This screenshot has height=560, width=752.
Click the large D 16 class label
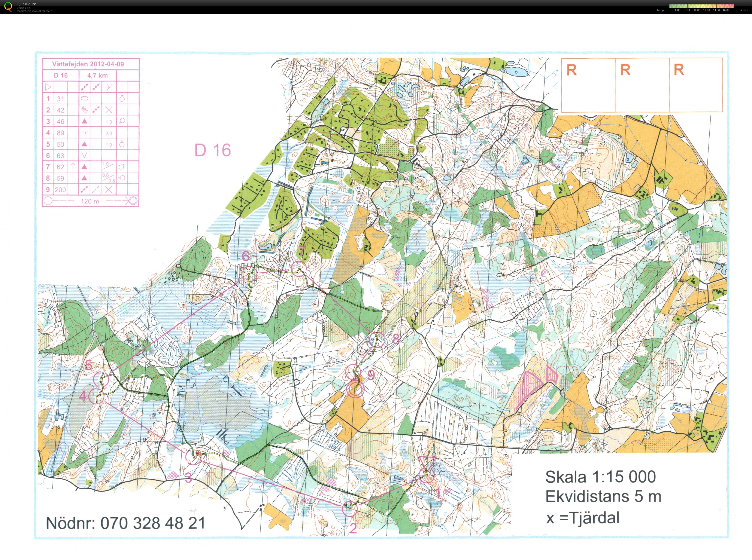point(213,150)
